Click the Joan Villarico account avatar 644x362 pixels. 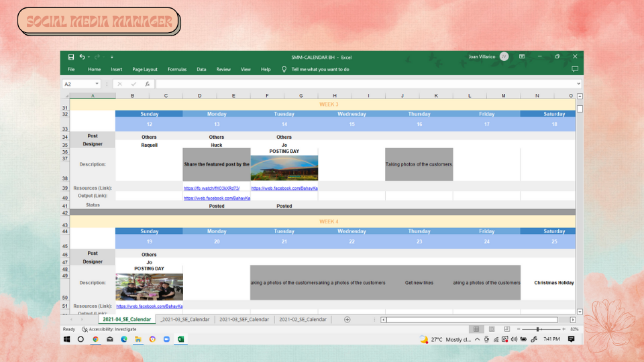504,56
